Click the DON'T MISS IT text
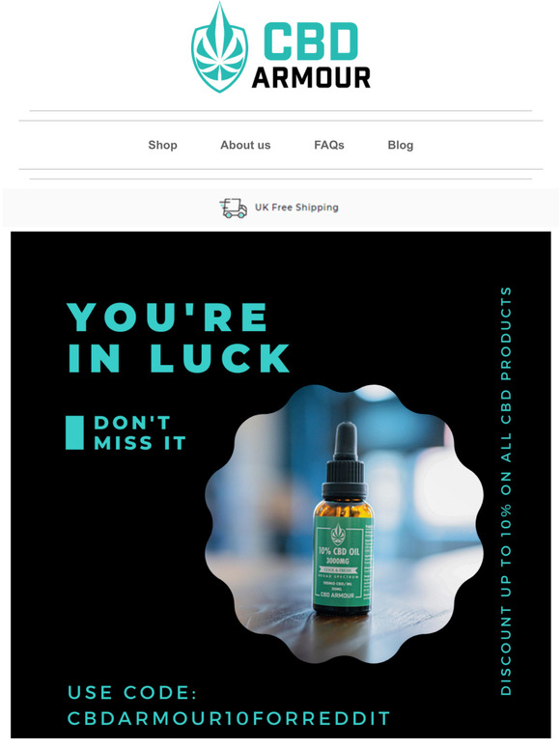Image resolution: width=560 pixels, height=747 pixels. click(140, 432)
